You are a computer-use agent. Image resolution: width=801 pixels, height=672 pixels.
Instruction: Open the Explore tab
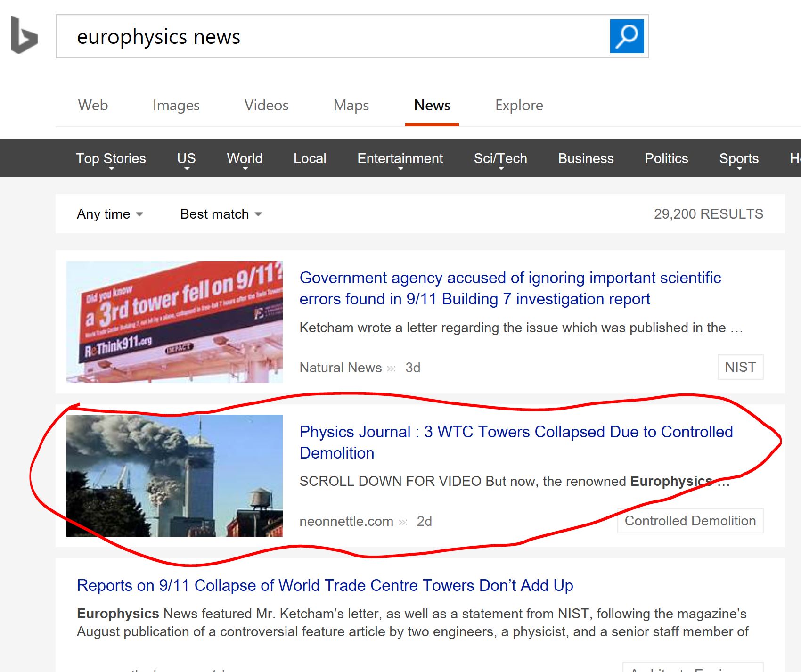click(519, 105)
